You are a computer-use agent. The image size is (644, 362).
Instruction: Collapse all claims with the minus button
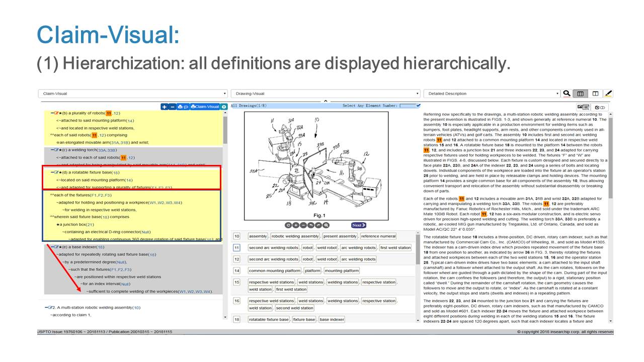(x=172, y=107)
